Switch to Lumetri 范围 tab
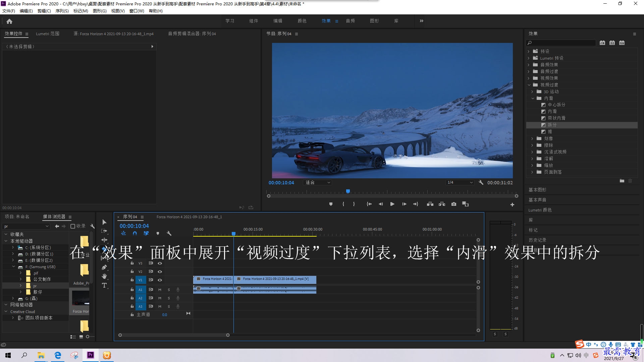The width and height of the screenshot is (644, 362). tap(48, 34)
